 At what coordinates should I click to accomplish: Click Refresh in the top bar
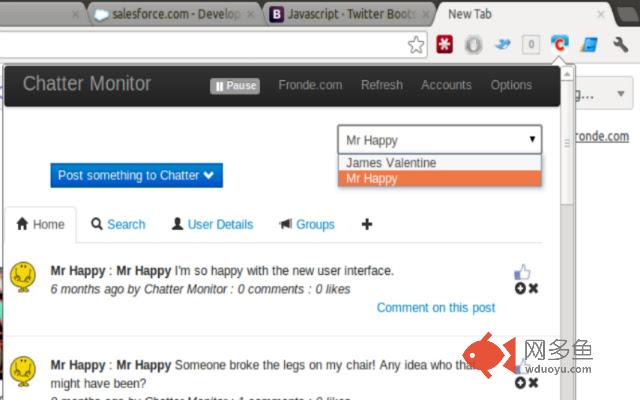click(x=382, y=85)
